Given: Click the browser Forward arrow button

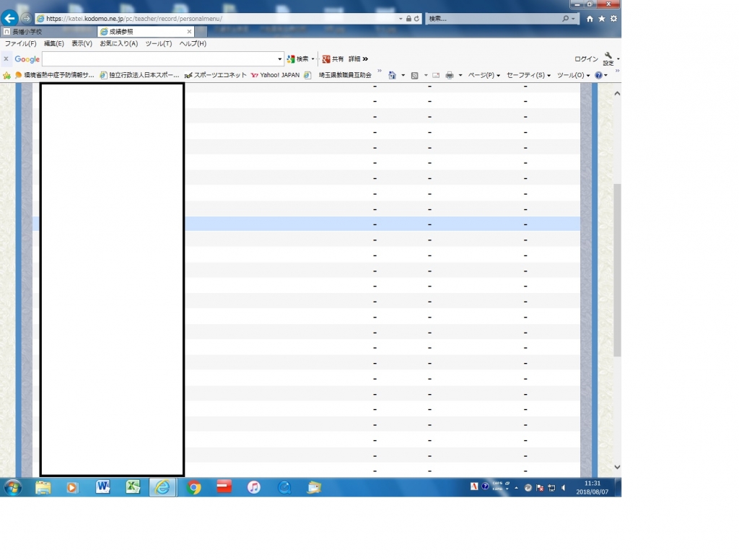Looking at the screenshot, I should [x=27, y=18].
